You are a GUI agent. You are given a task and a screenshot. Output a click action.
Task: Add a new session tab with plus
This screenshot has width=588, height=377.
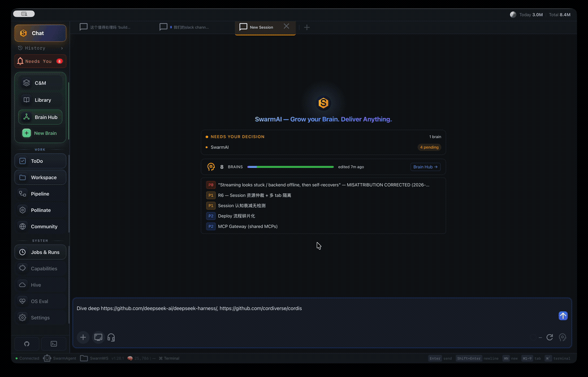click(307, 27)
